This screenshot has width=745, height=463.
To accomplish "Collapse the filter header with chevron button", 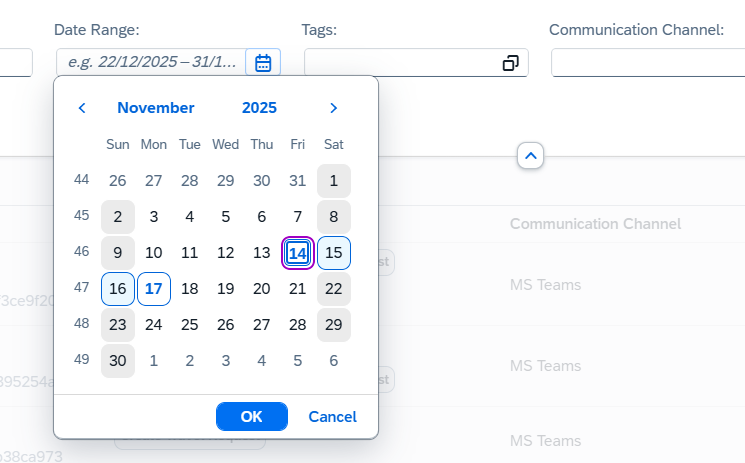I will point(531,156).
